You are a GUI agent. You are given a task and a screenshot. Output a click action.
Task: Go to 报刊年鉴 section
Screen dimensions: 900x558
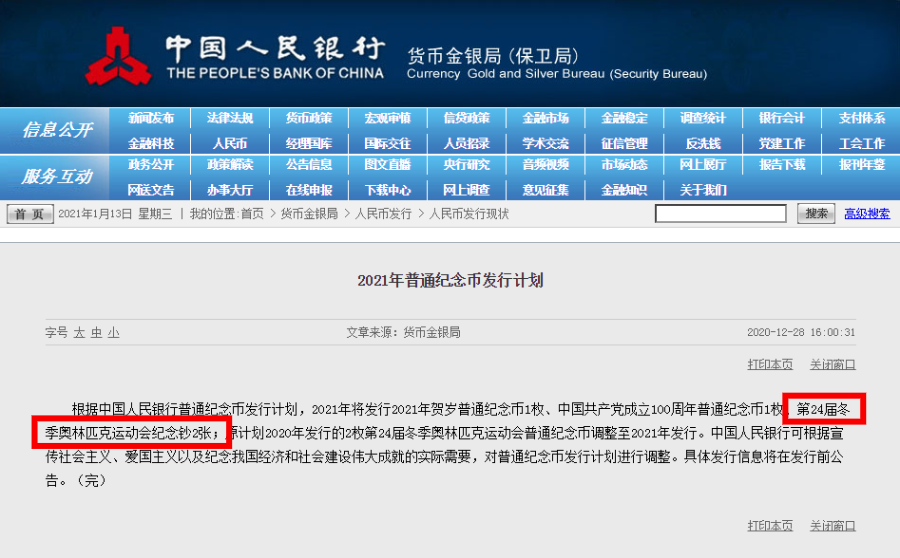click(x=862, y=165)
